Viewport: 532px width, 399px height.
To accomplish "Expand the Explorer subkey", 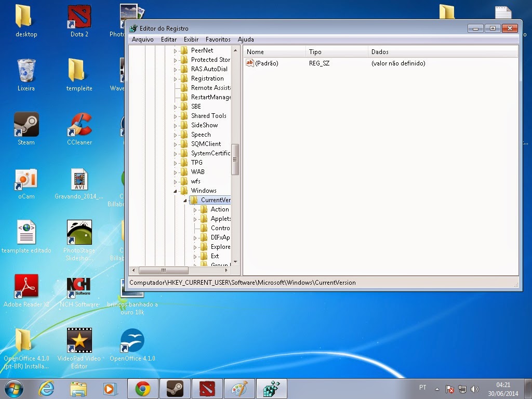I will pyautogui.click(x=195, y=247).
